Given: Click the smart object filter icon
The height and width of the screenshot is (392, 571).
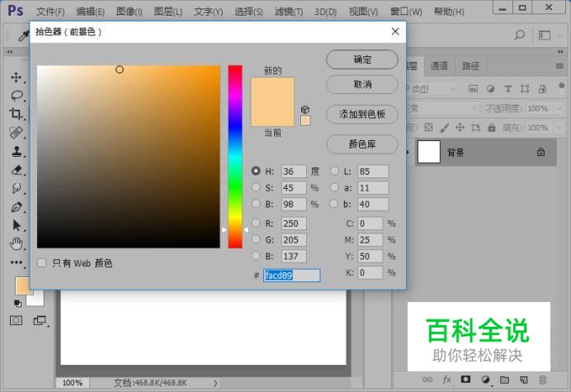Looking at the screenshot, I should tap(542, 88).
